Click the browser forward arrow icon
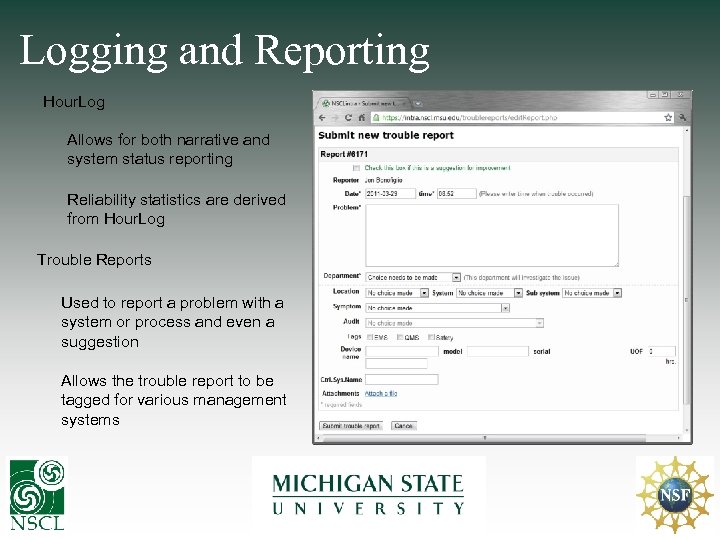The image size is (720, 540). click(335, 118)
